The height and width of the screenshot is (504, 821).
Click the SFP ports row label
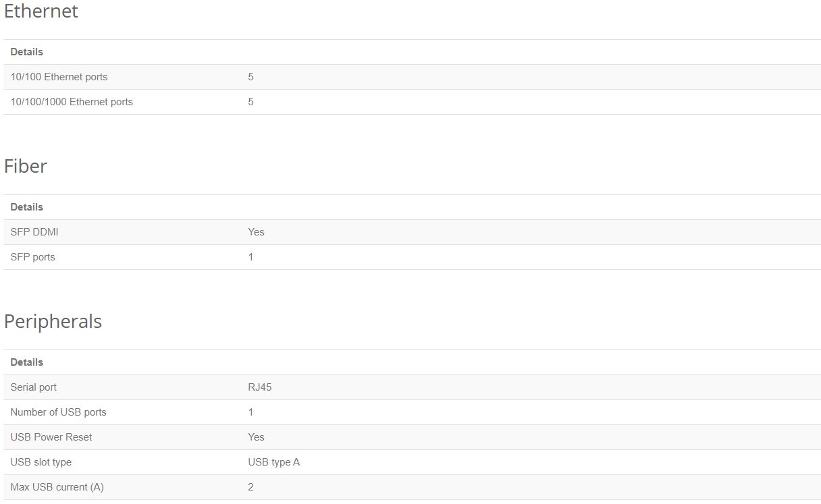(x=33, y=257)
